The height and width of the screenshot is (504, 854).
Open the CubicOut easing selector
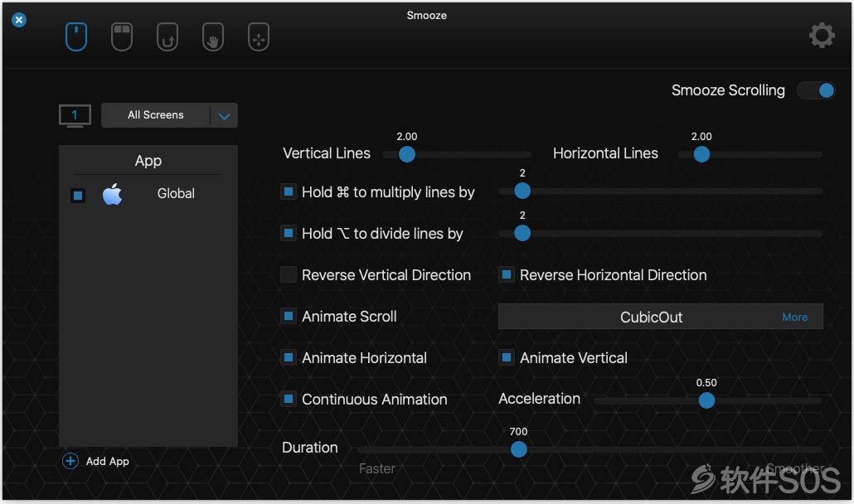pyautogui.click(x=660, y=317)
